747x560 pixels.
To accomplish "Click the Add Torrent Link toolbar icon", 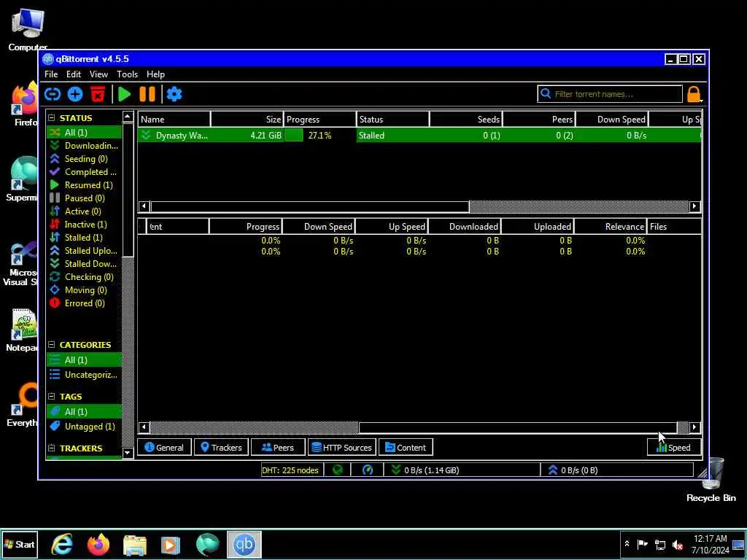I will [x=53, y=94].
